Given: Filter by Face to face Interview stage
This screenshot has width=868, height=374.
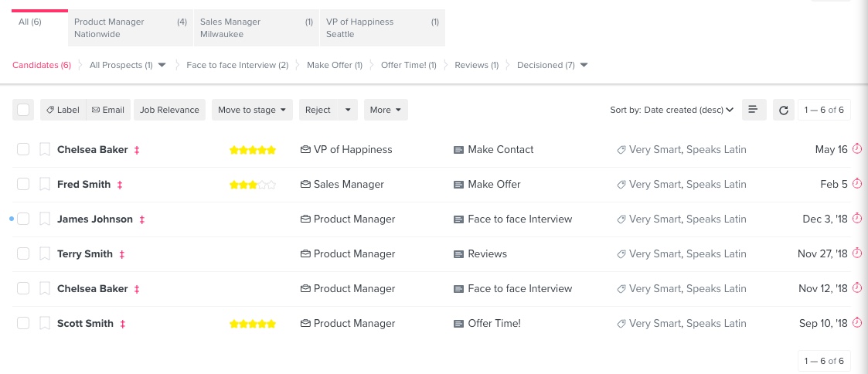Looking at the screenshot, I should 237,66.
